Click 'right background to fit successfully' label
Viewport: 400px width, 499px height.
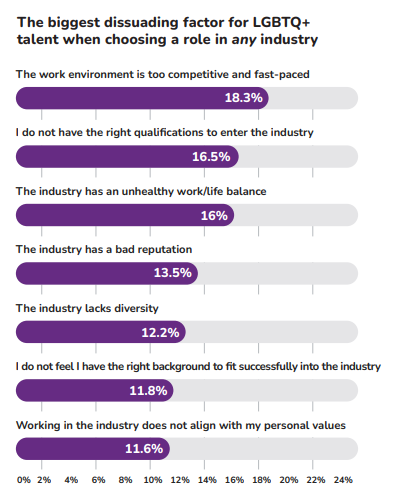(x=198, y=367)
